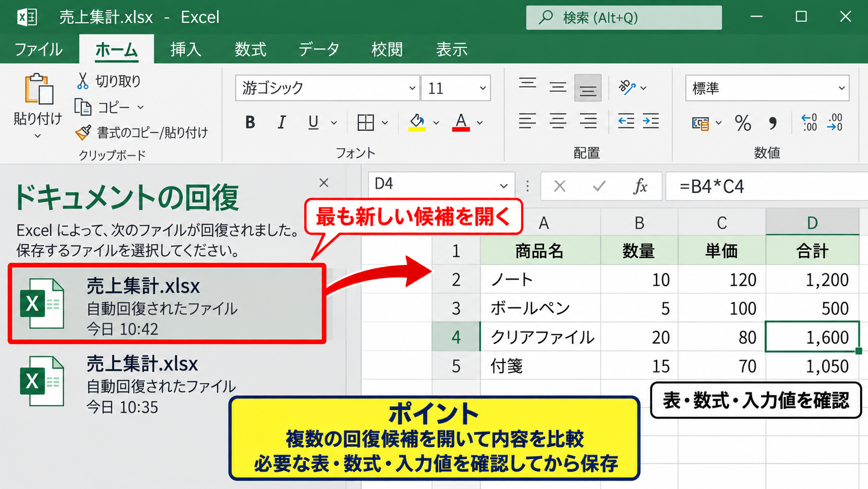Switch to the データ tab

coord(319,49)
